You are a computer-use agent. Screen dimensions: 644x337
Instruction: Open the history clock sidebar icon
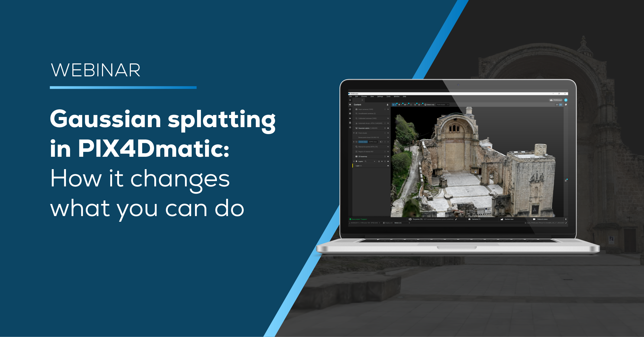click(350, 127)
